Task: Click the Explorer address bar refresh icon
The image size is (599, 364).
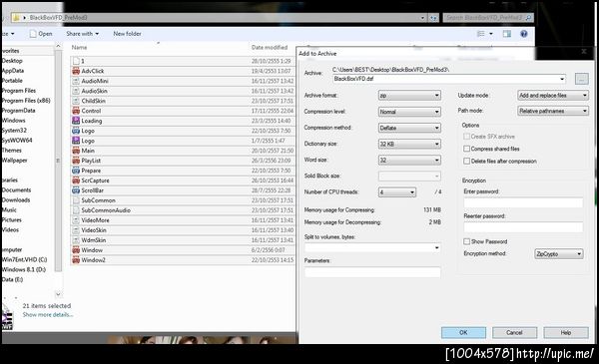Action: click(433, 18)
